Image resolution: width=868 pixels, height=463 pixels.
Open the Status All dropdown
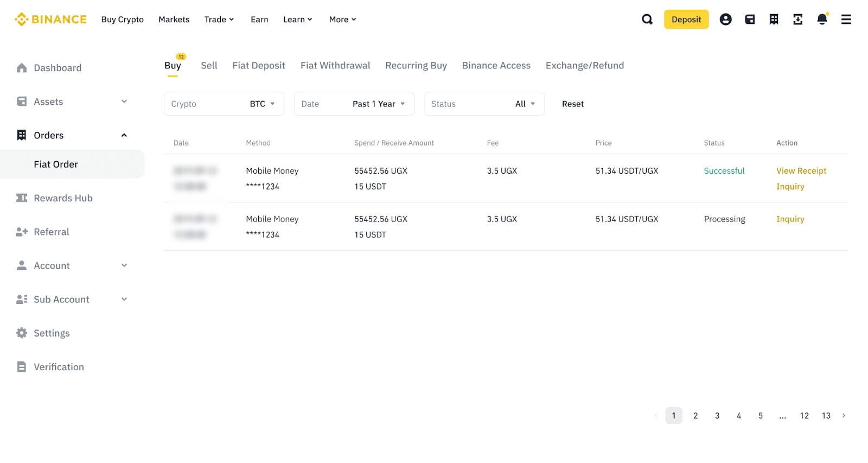(x=484, y=104)
